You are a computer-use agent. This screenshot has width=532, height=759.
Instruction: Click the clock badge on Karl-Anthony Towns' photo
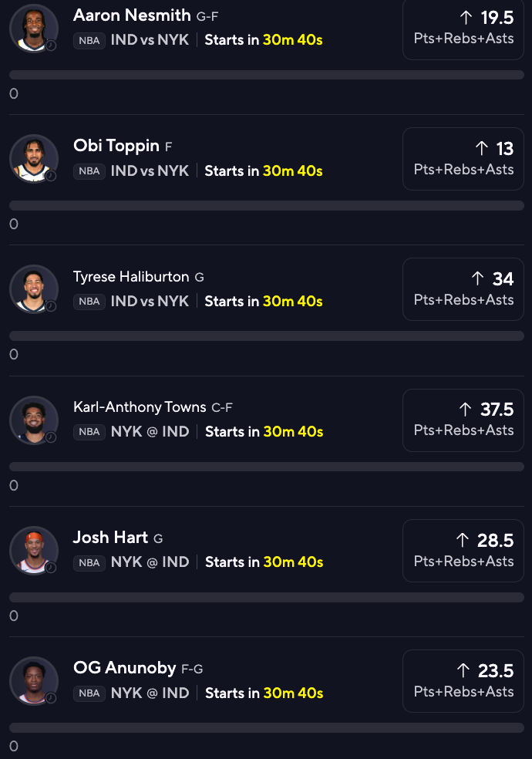tap(51, 437)
